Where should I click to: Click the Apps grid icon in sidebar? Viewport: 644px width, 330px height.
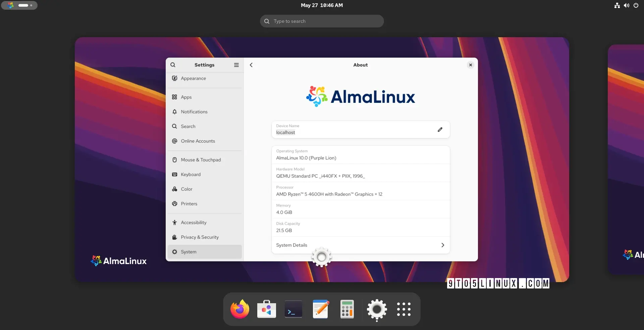tap(174, 97)
